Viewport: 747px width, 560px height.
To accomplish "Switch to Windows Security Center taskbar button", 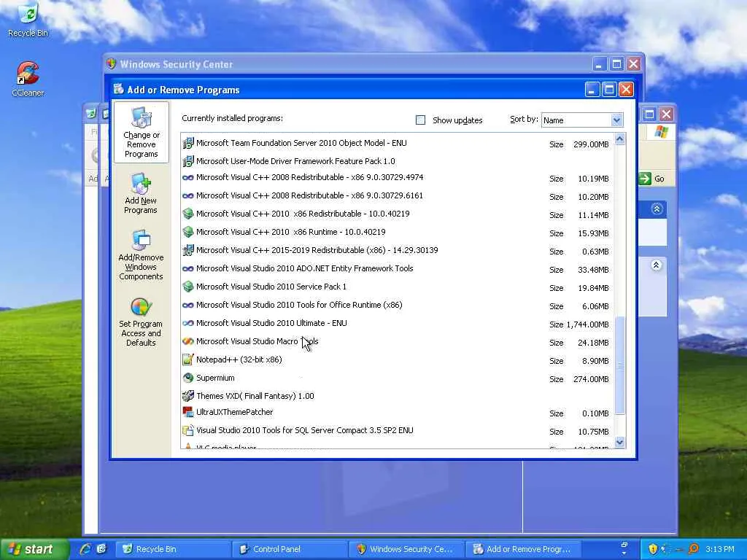I will 406,549.
